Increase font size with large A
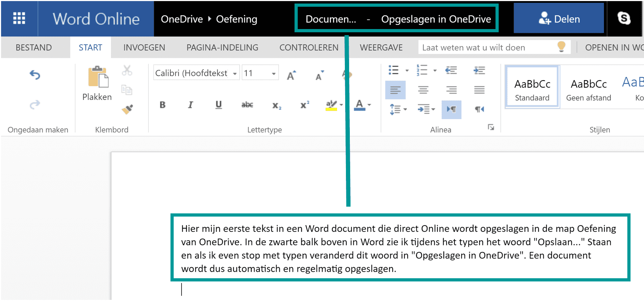 point(291,75)
